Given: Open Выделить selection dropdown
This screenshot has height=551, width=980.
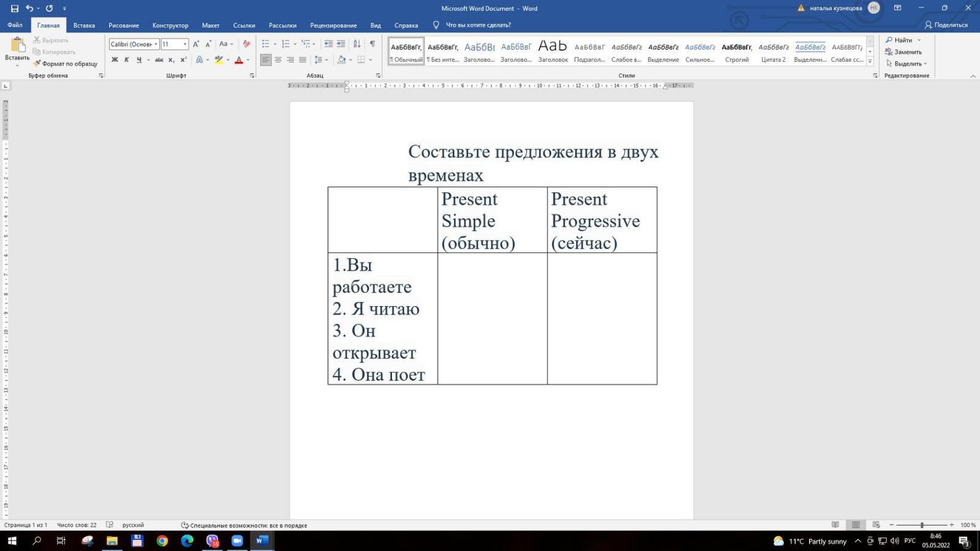Looking at the screenshot, I should pyautogui.click(x=907, y=64).
